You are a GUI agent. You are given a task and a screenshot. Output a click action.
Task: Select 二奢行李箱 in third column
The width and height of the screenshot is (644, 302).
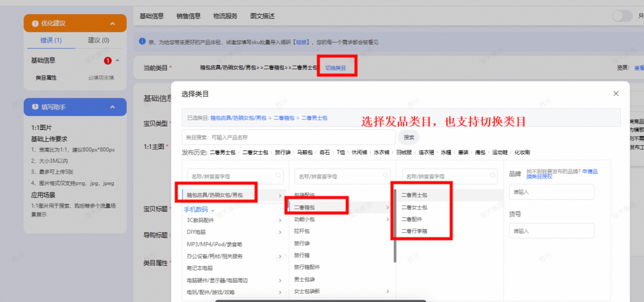point(414,231)
